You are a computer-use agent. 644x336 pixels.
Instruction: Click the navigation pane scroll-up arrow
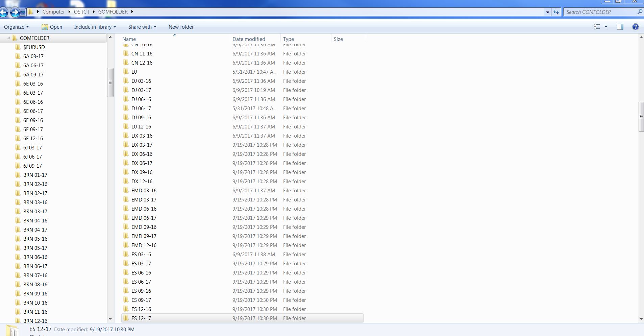click(110, 37)
